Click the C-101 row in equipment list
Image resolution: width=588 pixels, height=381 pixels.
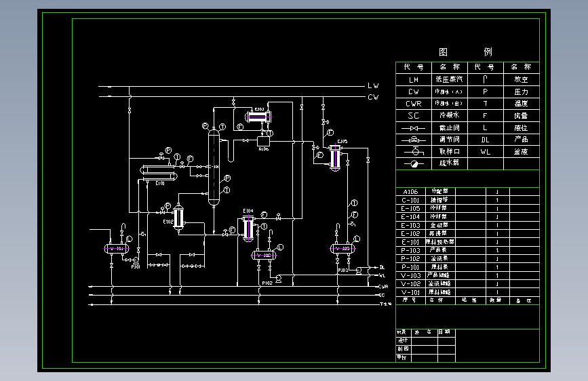468,200
